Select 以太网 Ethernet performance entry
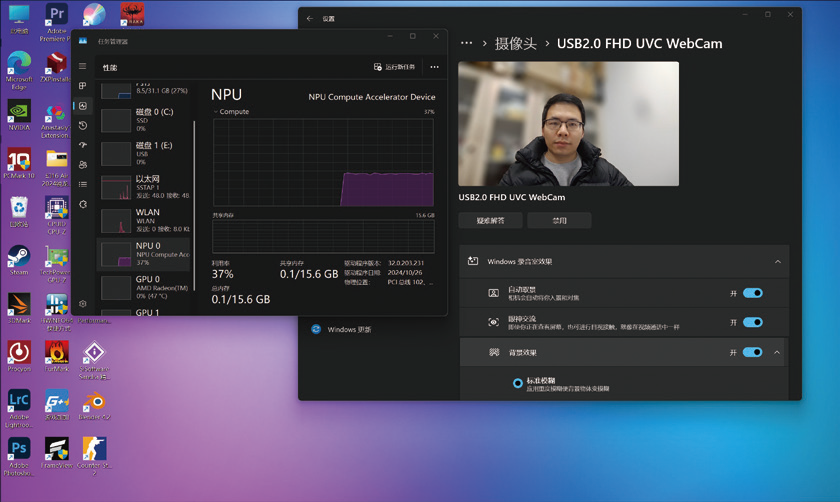This screenshot has width=840, height=502. 145,186
